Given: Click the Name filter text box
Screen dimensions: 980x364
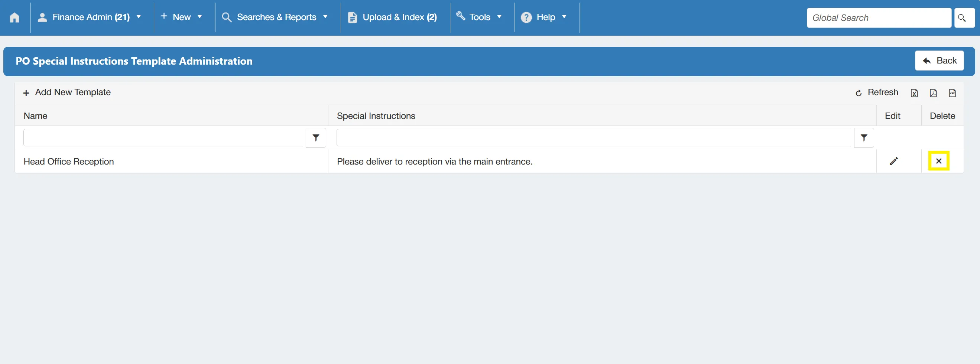Looking at the screenshot, I should [x=163, y=138].
